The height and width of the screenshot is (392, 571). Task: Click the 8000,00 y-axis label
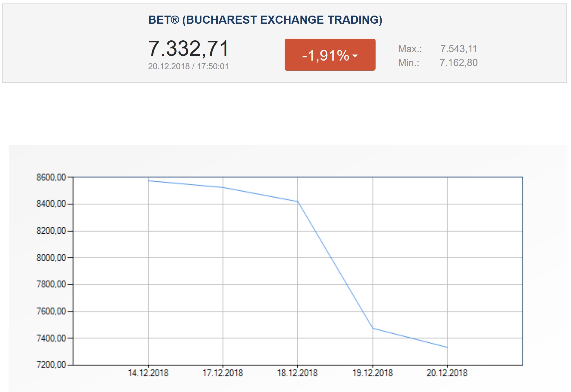click(51, 258)
